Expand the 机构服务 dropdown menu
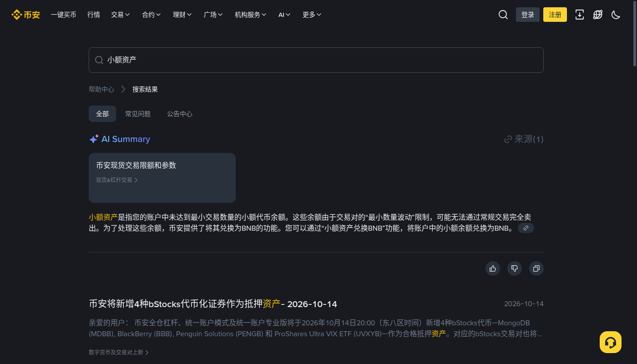The image size is (637, 364). coord(251,15)
